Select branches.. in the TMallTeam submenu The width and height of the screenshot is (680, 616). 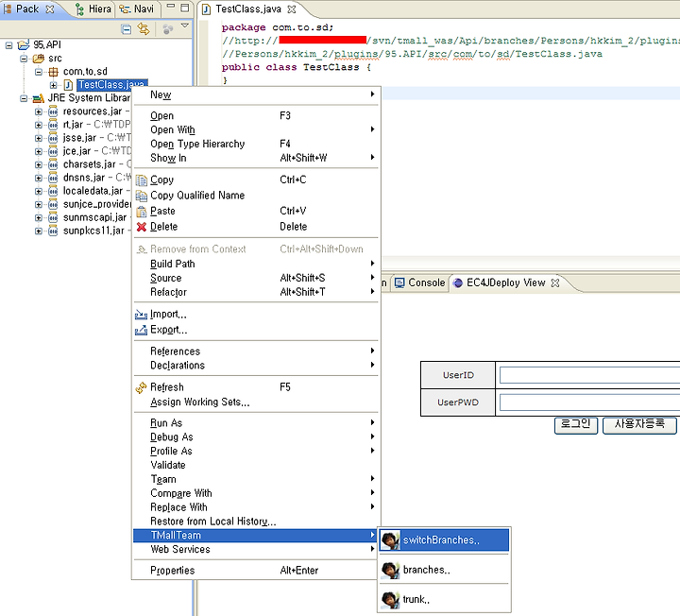(x=444, y=570)
